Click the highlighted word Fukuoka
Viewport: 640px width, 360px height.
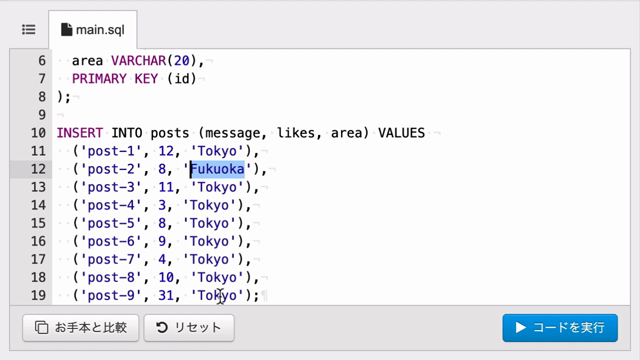pyautogui.click(x=218, y=169)
